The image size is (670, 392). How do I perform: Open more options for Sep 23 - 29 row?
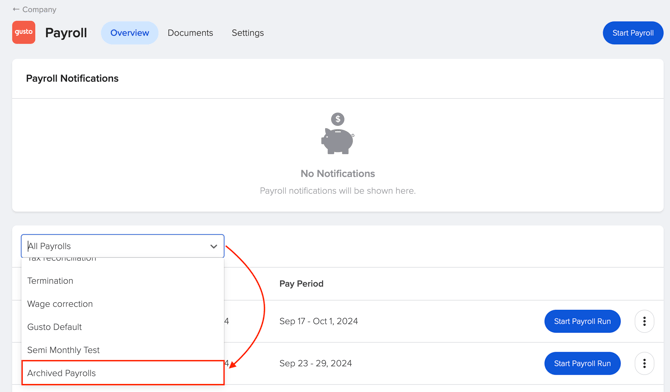644,363
